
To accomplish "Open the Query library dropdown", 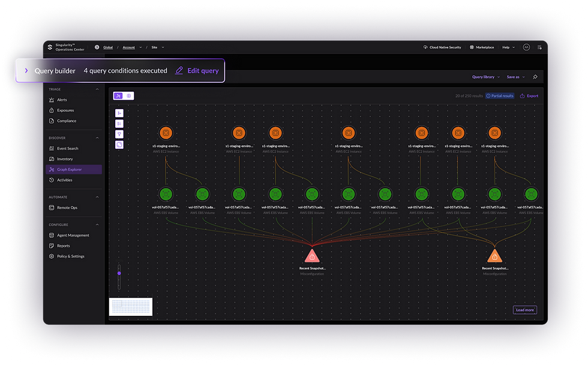I will pyautogui.click(x=486, y=77).
